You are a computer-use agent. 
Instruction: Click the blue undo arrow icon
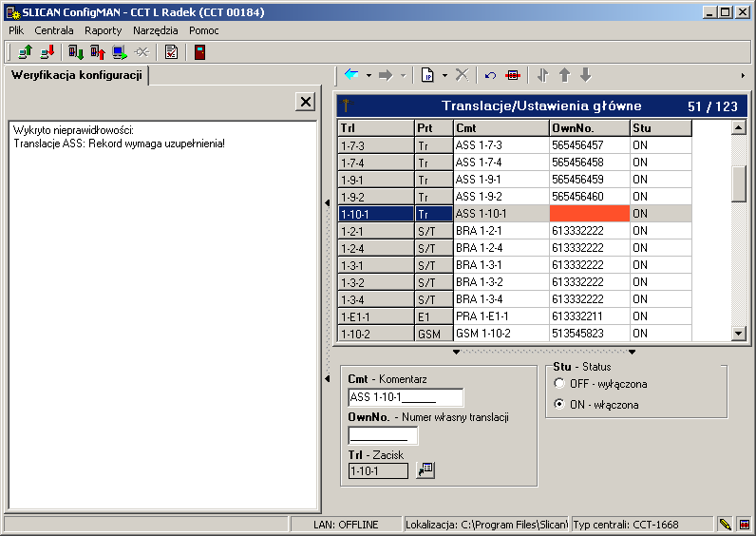(x=491, y=75)
